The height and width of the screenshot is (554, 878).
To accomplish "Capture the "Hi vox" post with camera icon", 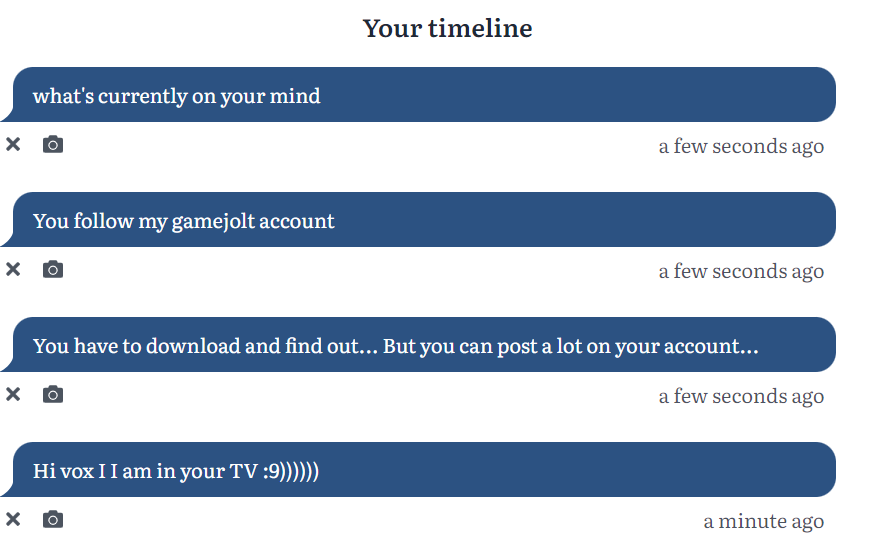I will click(53, 519).
